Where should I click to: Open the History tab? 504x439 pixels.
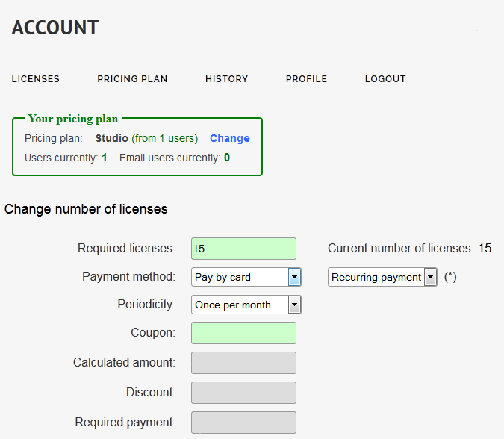pyautogui.click(x=226, y=78)
